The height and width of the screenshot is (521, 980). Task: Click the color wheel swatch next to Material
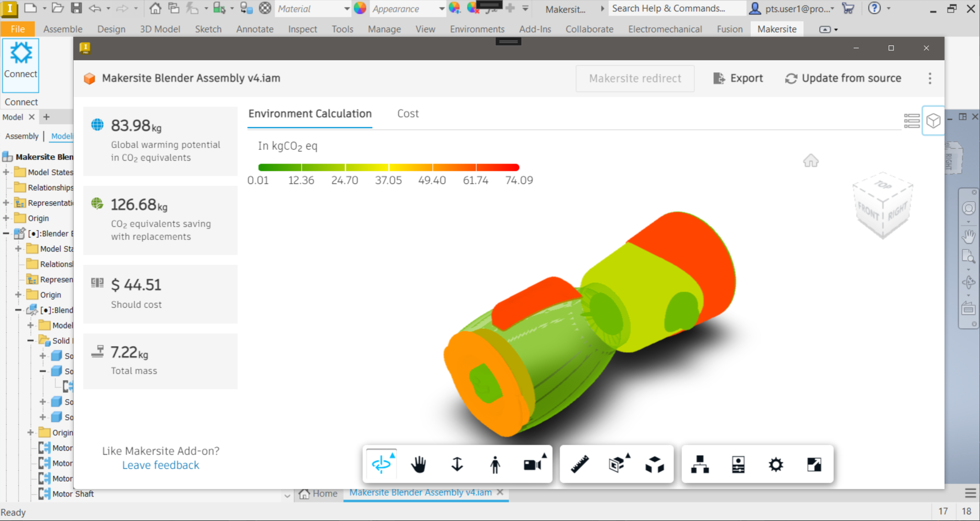tap(360, 8)
